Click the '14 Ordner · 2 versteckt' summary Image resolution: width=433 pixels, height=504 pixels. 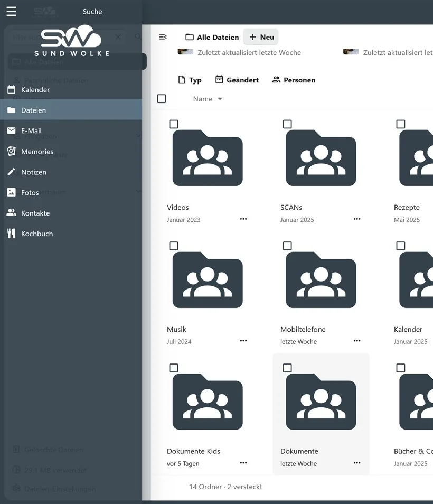pos(225,487)
